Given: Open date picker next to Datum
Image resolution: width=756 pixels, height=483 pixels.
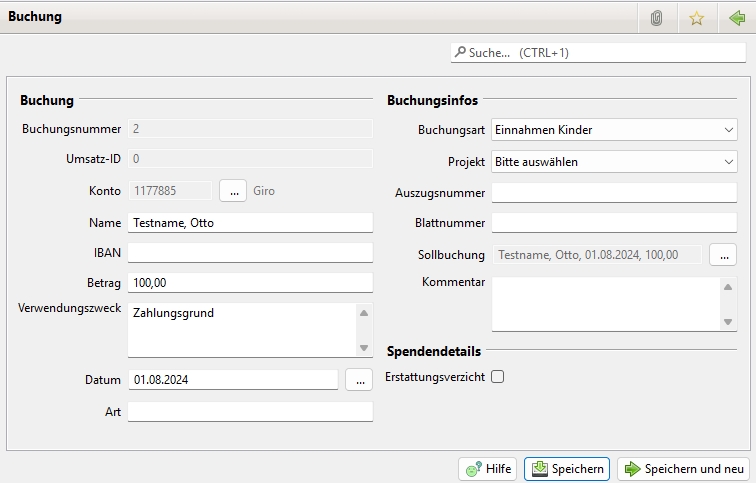Looking at the screenshot, I should 359,380.
